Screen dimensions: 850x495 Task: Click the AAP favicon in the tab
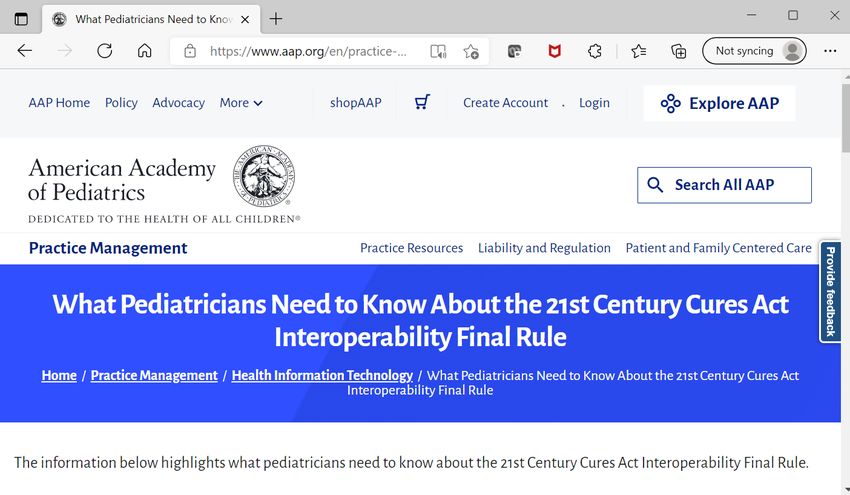59,20
